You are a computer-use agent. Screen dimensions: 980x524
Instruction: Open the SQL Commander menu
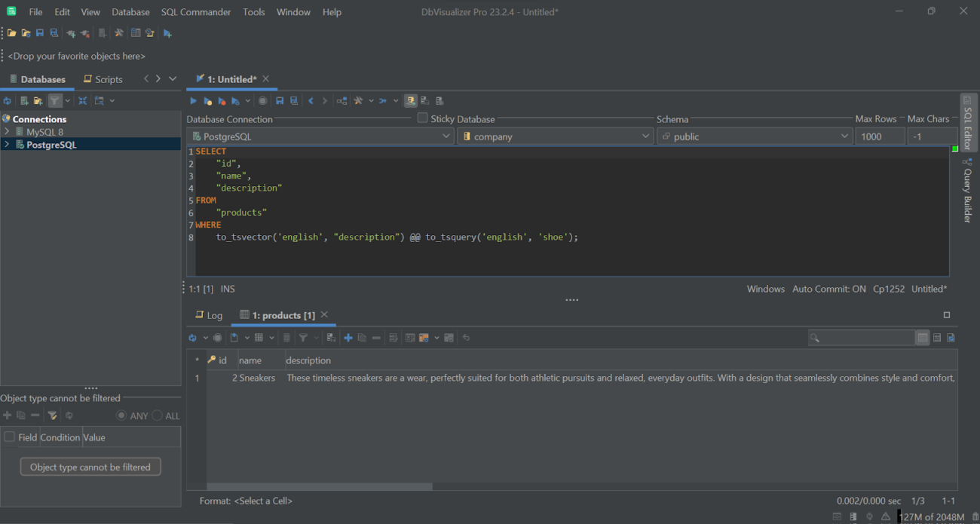pyautogui.click(x=196, y=11)
